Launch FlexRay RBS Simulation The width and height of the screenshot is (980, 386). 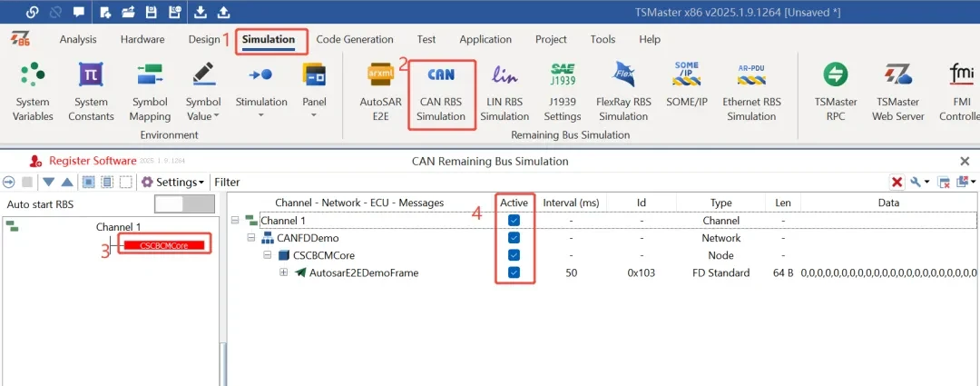(623, 92)
